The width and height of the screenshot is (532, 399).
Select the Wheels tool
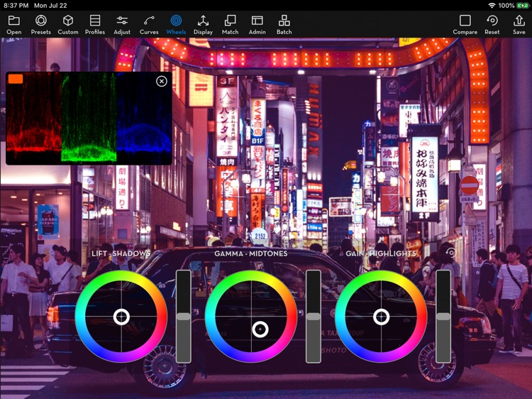(x=176, y=25)
